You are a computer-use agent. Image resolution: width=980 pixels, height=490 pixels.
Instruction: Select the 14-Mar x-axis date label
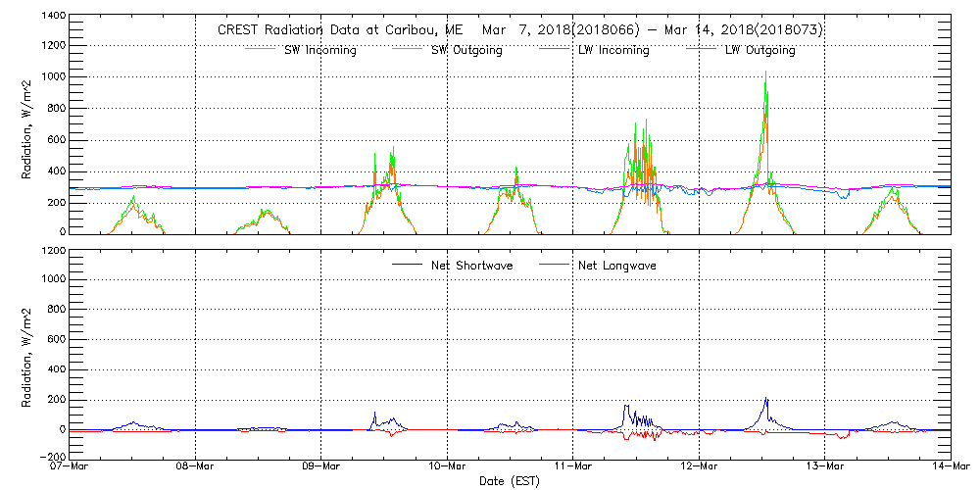[x=950, y=467]
